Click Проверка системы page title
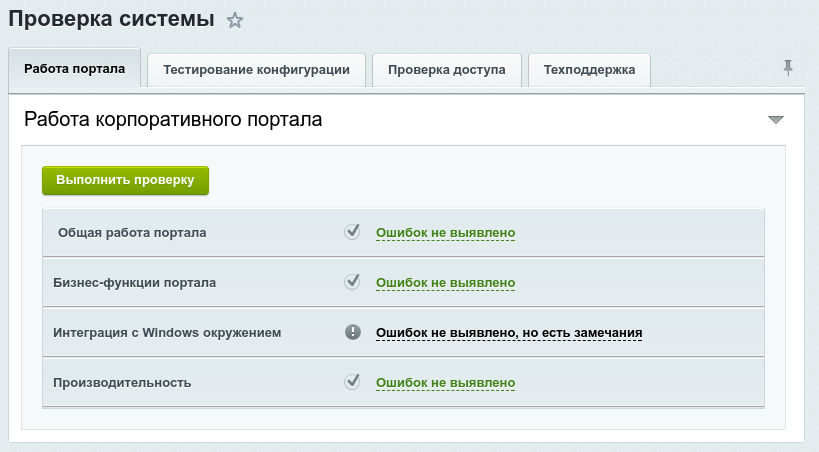 (111, 19)
